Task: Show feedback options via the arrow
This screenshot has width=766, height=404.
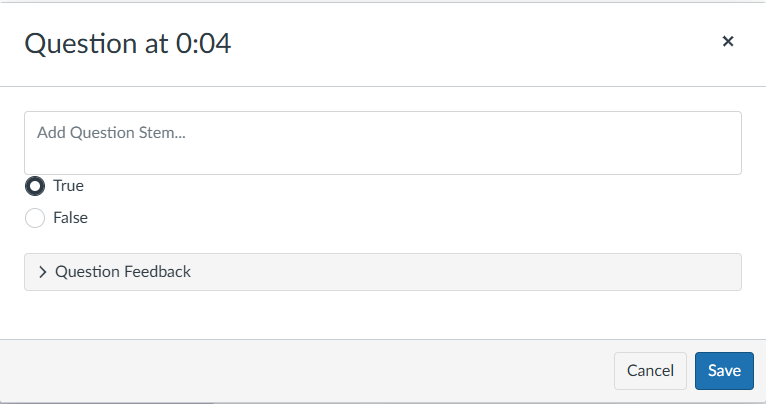Action: 42,272
